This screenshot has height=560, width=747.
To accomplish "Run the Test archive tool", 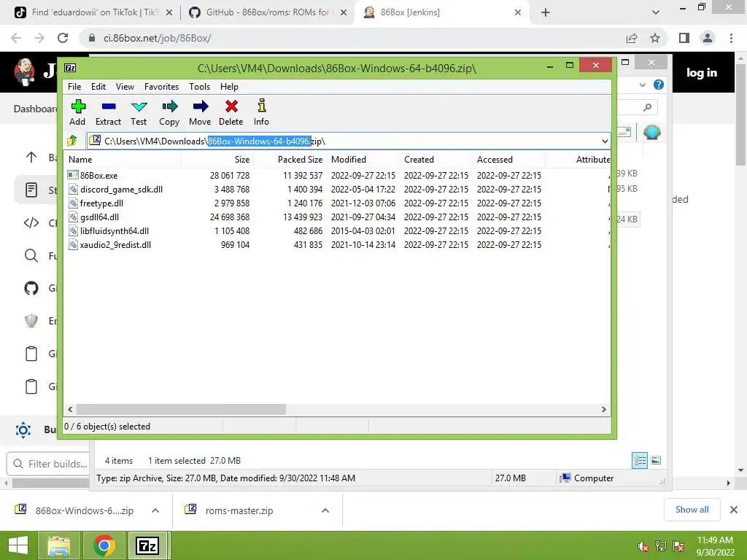I will coord(139,112).
